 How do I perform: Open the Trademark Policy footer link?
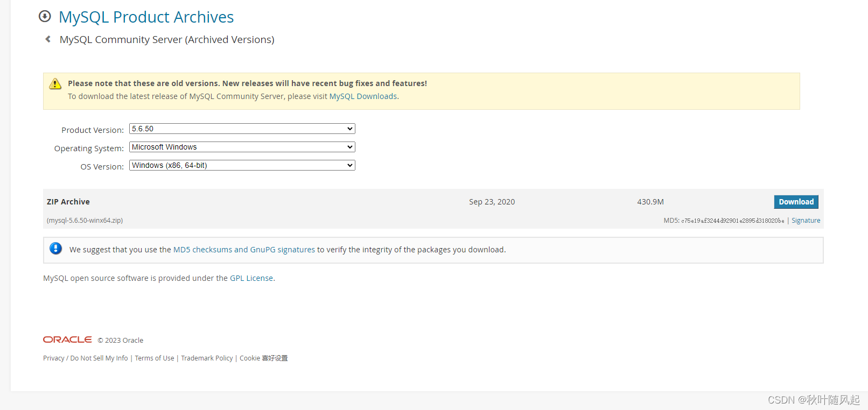pyautogui.click(x=207, y=358)
